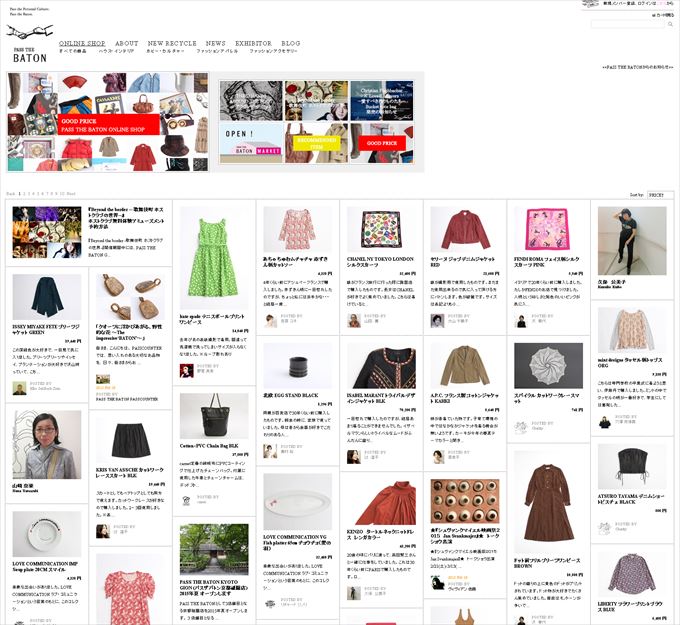Open the Beyond the border collage article image

(x=46, y=232)
